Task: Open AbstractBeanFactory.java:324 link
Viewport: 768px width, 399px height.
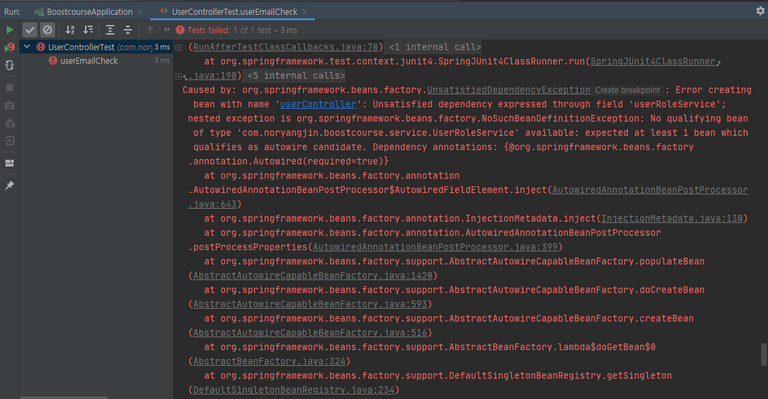Action: [269, 361]
